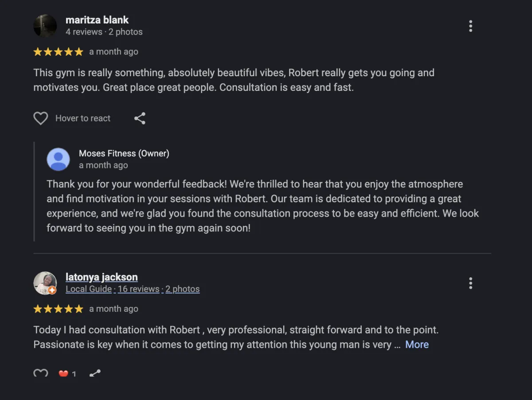Share latonya jackson's review
The width and height of the screenshot is (532, 400).
pos(95,373)
